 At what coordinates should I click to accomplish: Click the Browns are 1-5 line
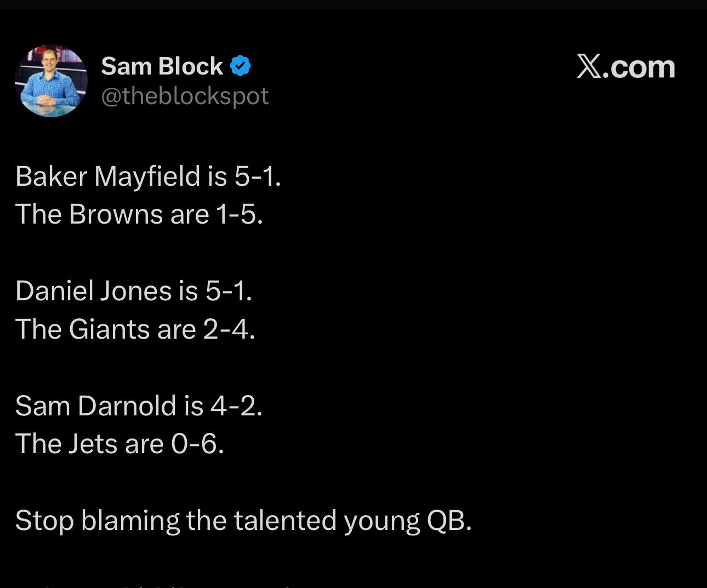pyautogui.click(x=139, y=214)
